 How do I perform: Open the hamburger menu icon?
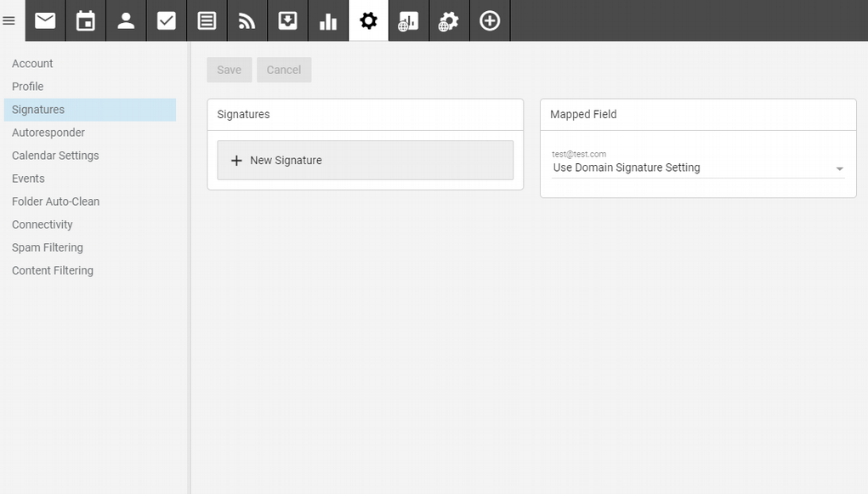tap(9, 21)
